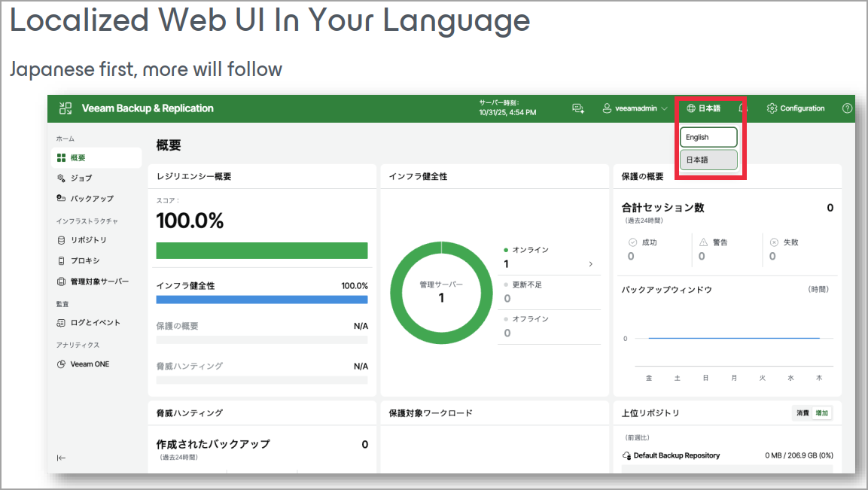Click the Veeam logo icon in header
This screenshot has width=868, height=490.
tap(65, 108)
